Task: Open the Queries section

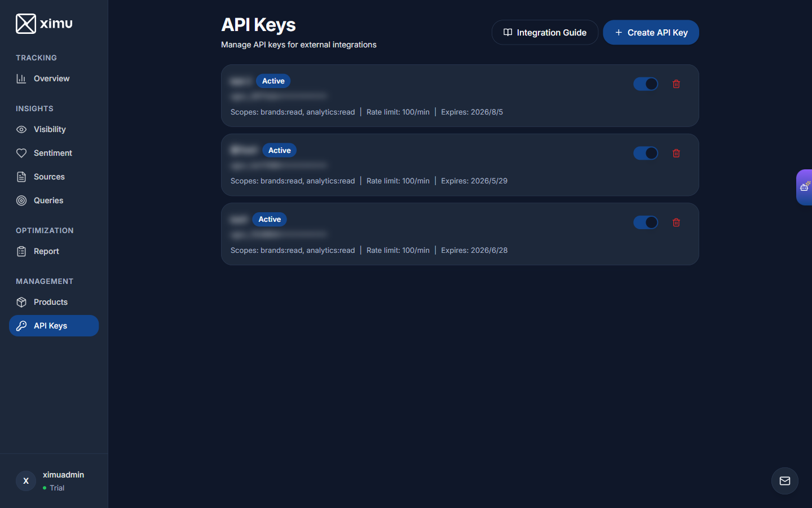Action: (x=54, y=200)
